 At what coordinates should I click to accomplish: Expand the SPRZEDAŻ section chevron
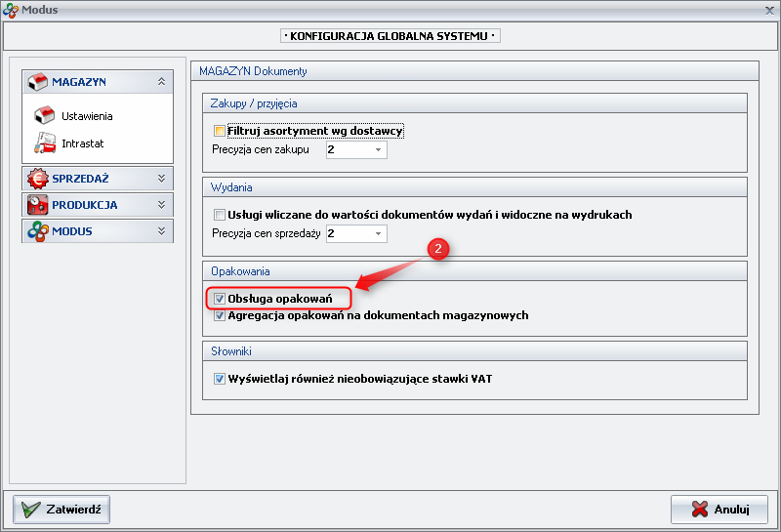click(x=161, y=178)
